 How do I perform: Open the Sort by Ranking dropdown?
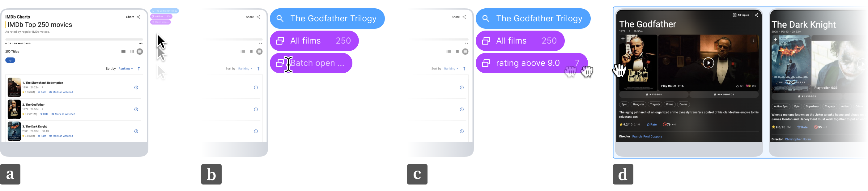[126, 69]
